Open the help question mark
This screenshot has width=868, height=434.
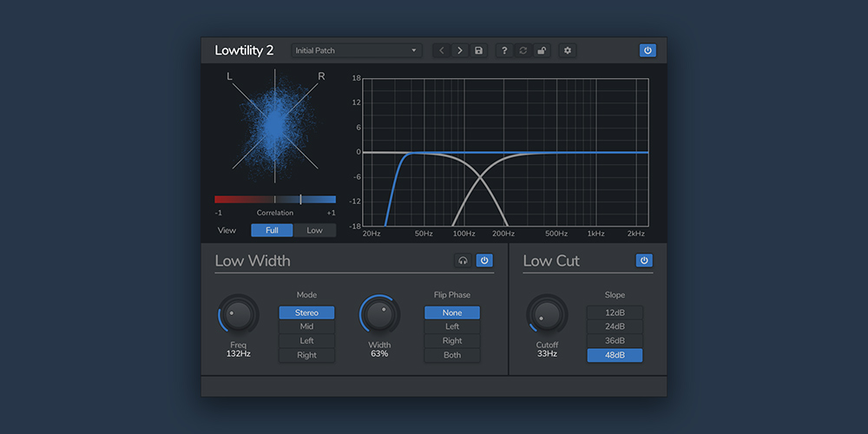(504, 50)
